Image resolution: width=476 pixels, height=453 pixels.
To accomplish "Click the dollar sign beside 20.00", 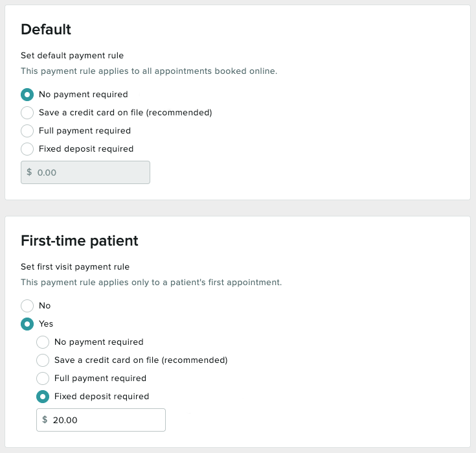I will (x=45, y=420).
